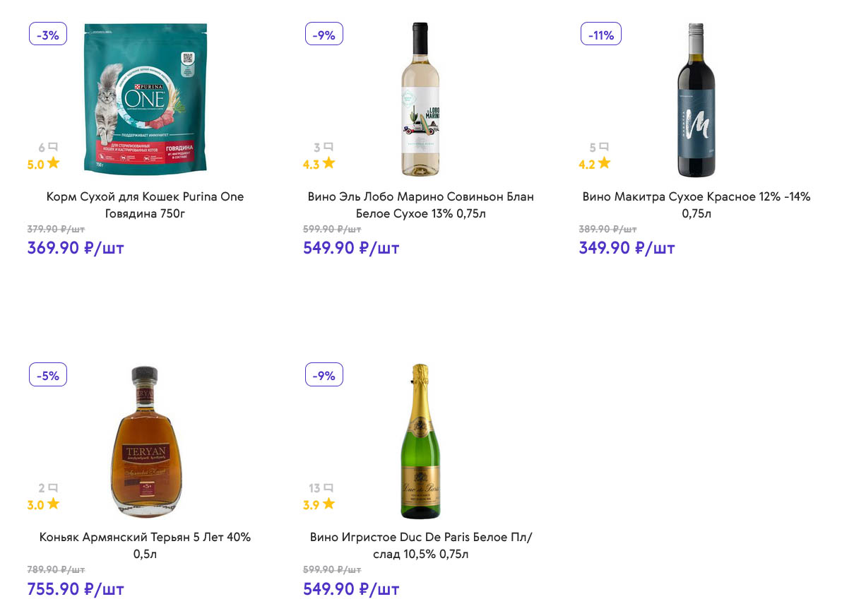This screenshot has width=854, height=616.
Task: Click the Purina One cat food image
Action: [x=145, y=99]
